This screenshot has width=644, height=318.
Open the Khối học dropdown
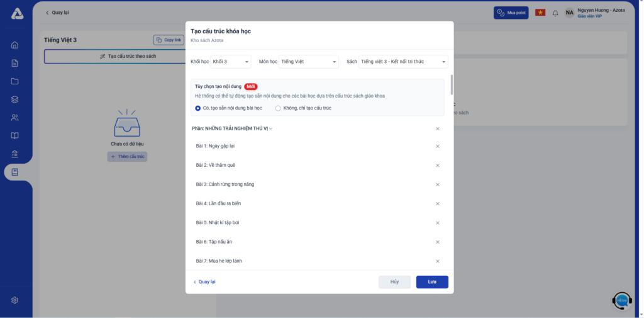pyautogui.click(x=231, y=62)
